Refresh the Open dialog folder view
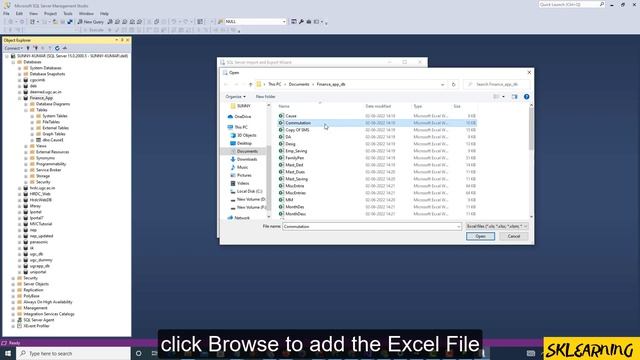 coord(453,84)
